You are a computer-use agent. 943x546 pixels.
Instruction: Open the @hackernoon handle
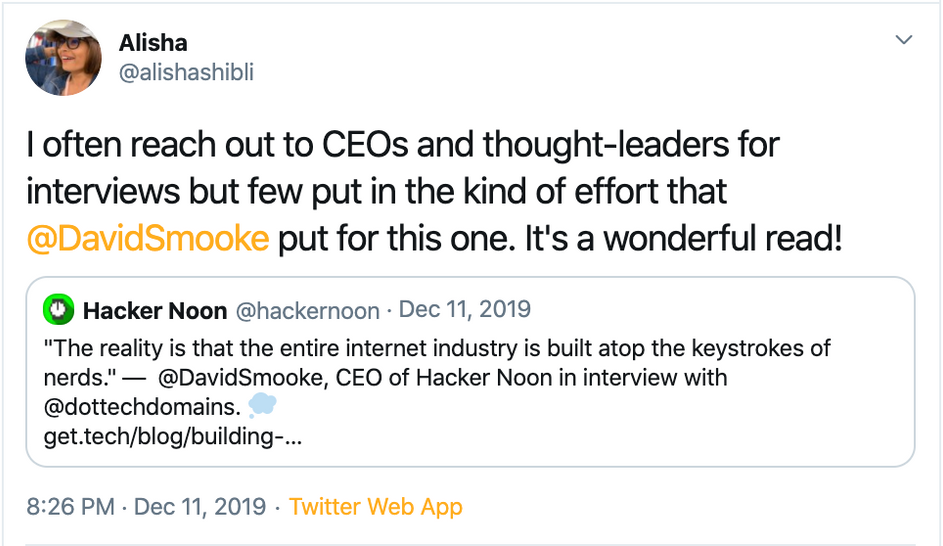point(307,311)
